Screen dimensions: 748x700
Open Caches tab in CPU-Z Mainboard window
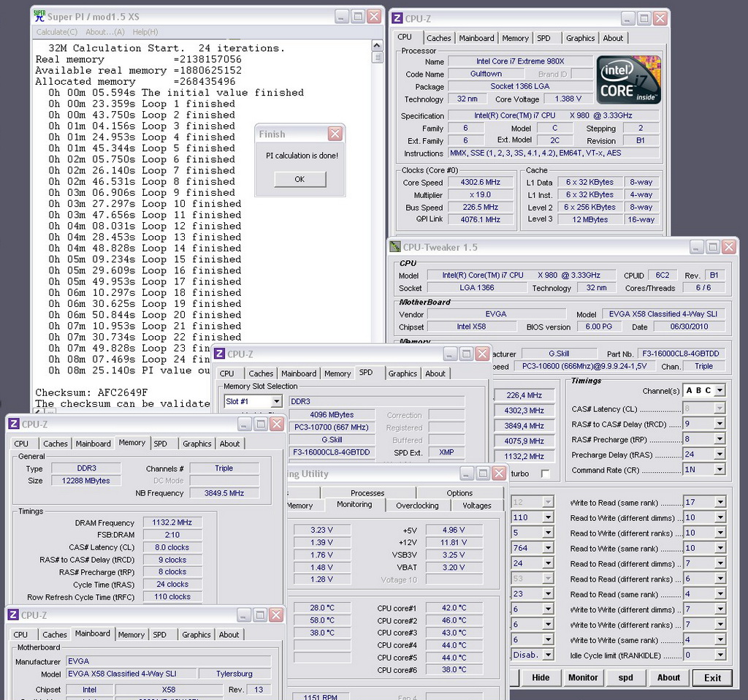55,635
